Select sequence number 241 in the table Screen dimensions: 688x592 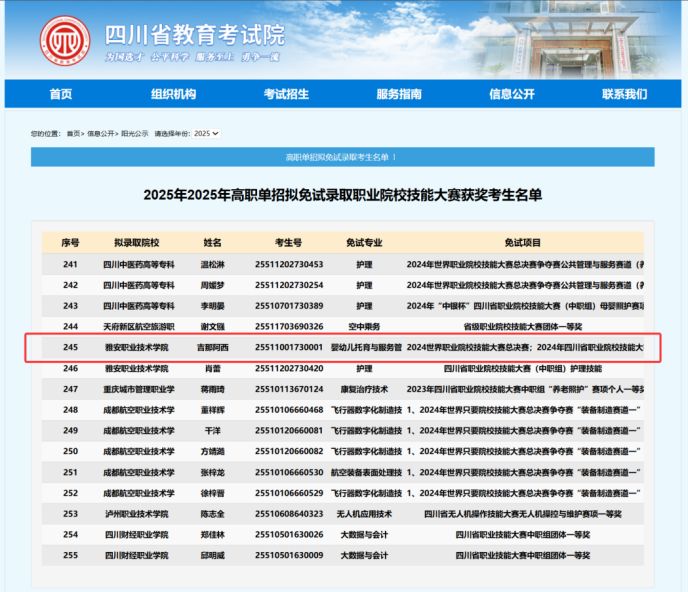(70, 264)
